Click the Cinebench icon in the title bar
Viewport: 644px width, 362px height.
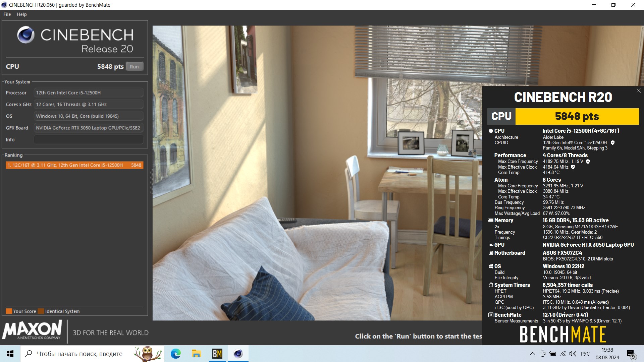click(x=4, y=5)
